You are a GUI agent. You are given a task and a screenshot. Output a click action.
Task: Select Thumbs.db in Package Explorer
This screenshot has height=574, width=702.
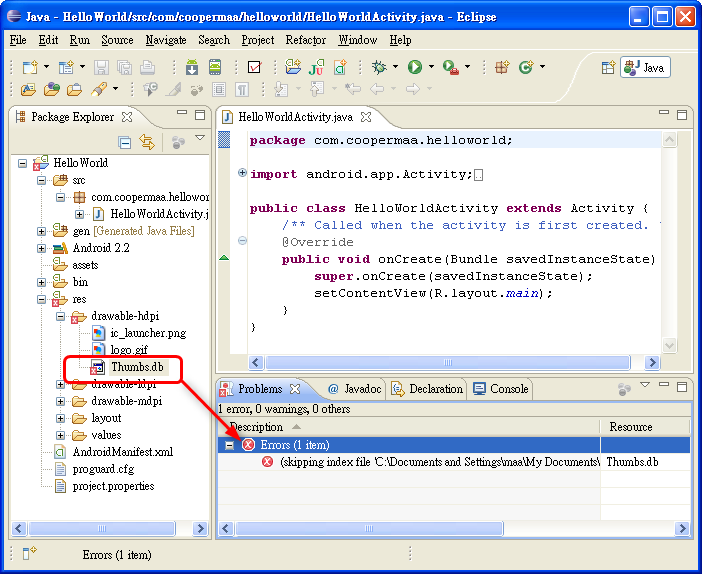click(137, 367)
